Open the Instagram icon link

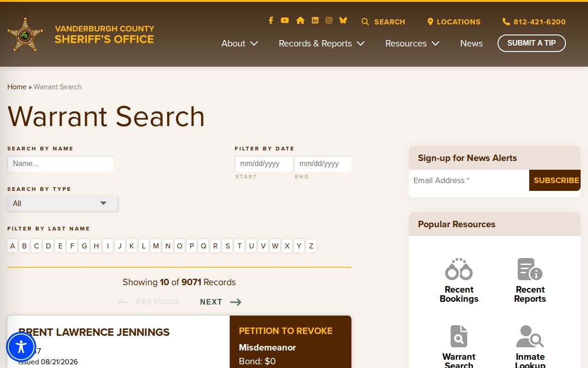(x=329, y=20)
